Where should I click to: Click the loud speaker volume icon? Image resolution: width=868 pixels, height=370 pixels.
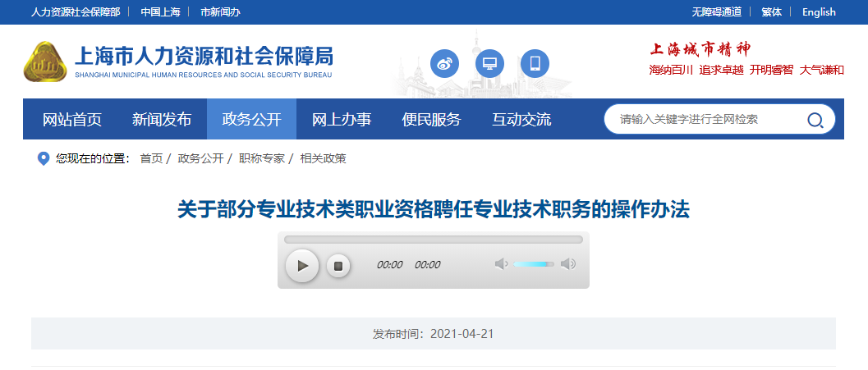click(568, 264)
